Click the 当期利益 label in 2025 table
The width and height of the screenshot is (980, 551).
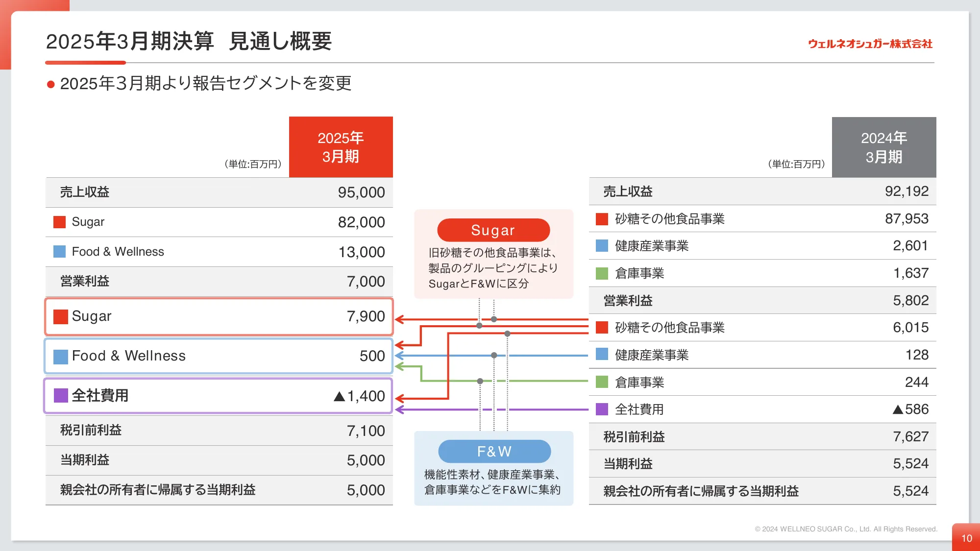(x=84, y=460)
